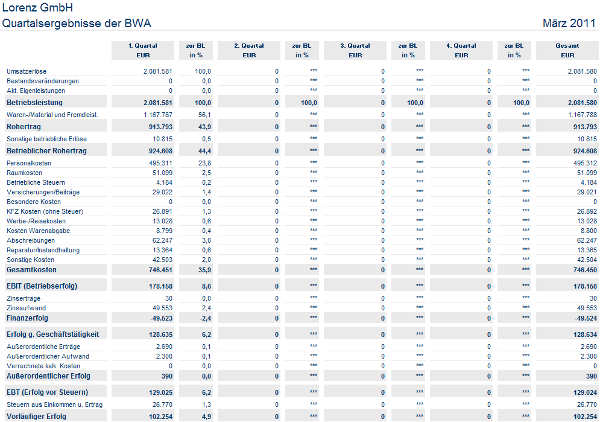
Task: Click the Werbe-/Reisekosten row label
Action: click(x=36, y=221)
